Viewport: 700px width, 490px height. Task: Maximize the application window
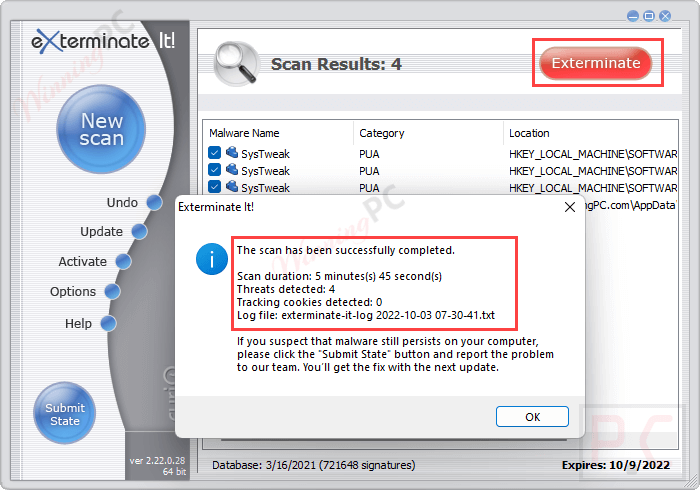point(649,16)
